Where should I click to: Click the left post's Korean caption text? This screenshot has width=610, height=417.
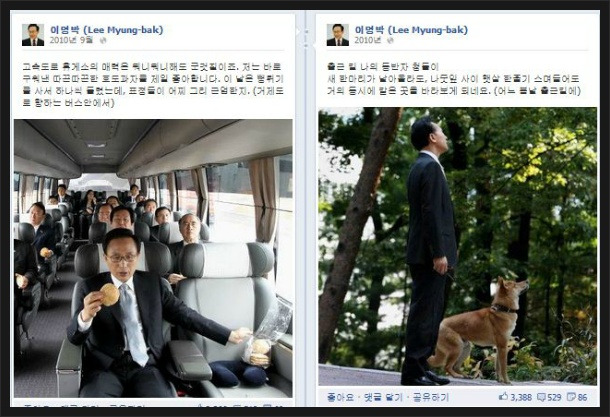click(x=153, y=85)
